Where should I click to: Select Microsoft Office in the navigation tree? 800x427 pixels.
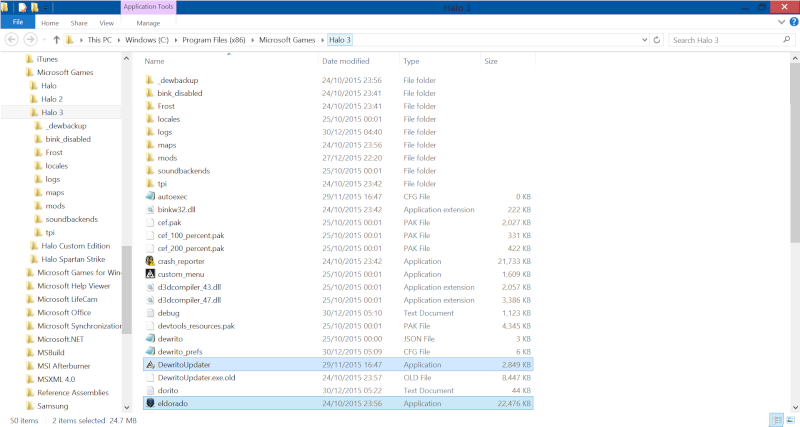pos(64,312)
